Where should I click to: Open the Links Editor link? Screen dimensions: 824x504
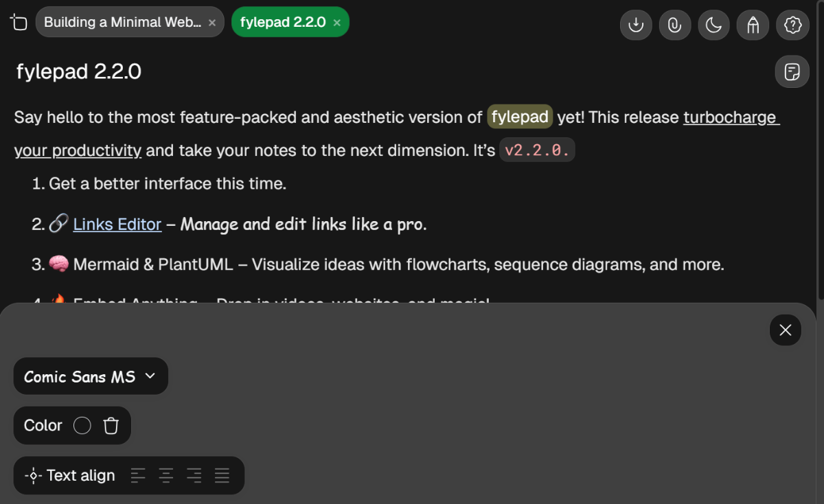(x=117, y=224)
